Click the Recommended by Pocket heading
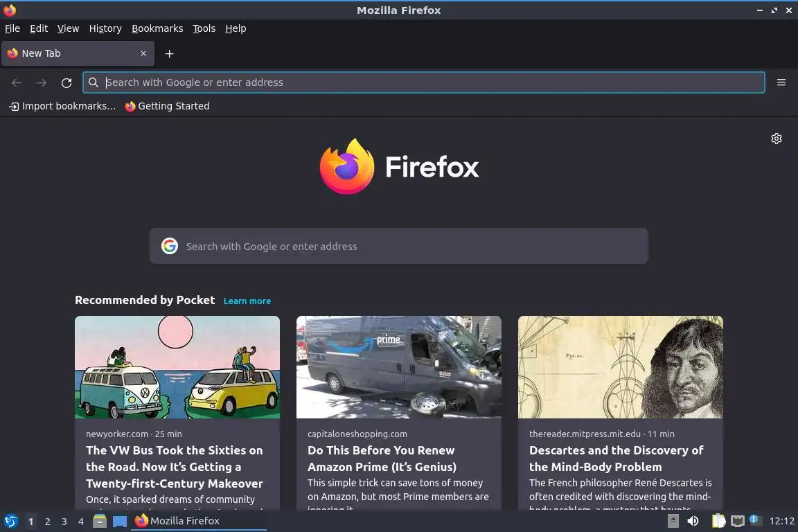This screenshot has width=798, height=532. [x=145, y=300]
